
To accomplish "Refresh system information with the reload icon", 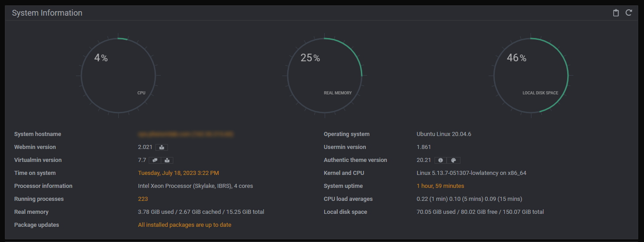I will click(629, 13).
